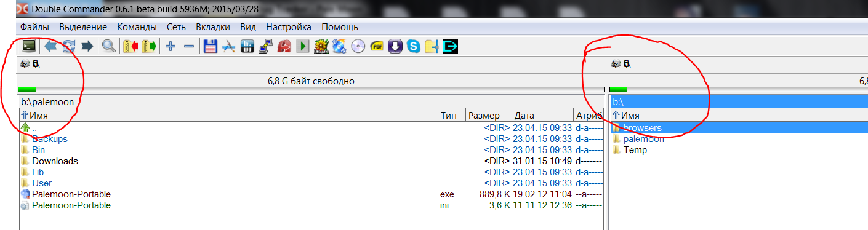
Task: Click the blue globe icon
Action: click(x=339, y=46)
